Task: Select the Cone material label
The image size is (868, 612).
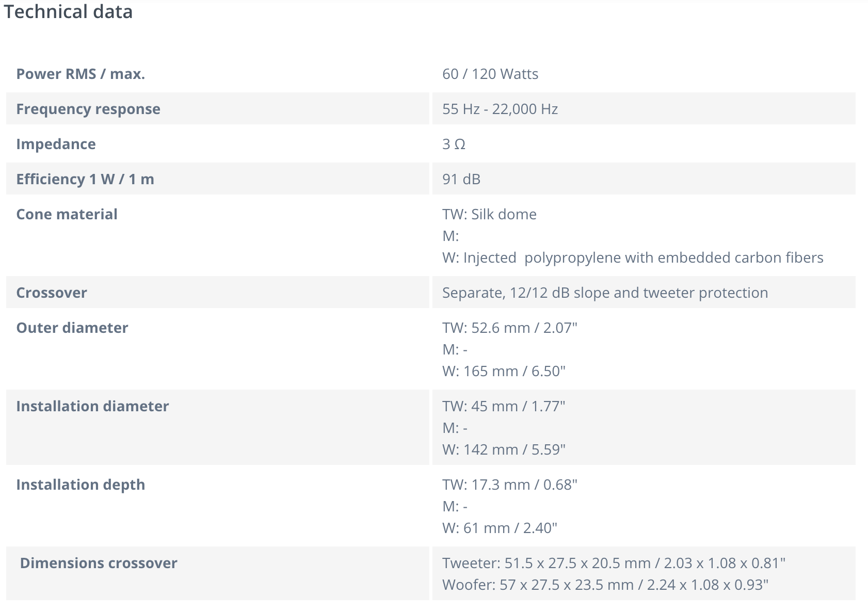Action: click(x=67, y=215)
